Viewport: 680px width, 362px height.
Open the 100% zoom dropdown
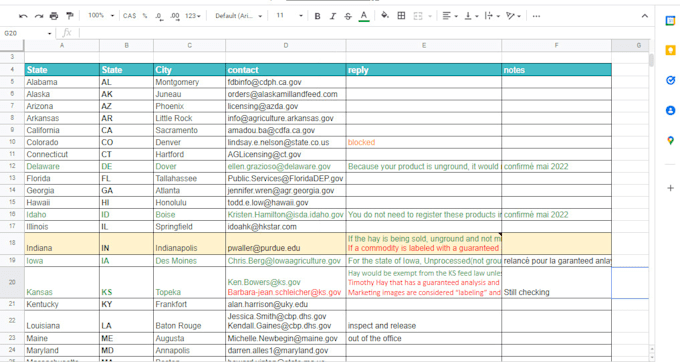point(101,16)
